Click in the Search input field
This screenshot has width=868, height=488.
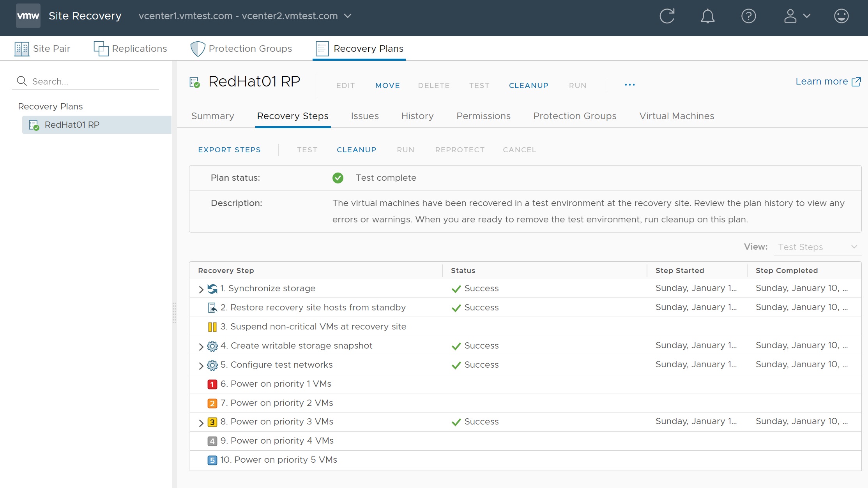94,81
